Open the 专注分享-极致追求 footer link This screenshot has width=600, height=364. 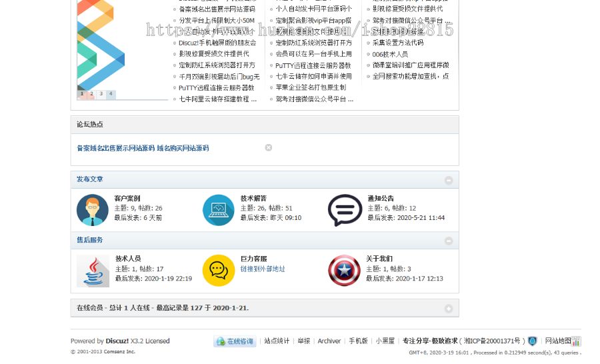click(x=430, y=341)
